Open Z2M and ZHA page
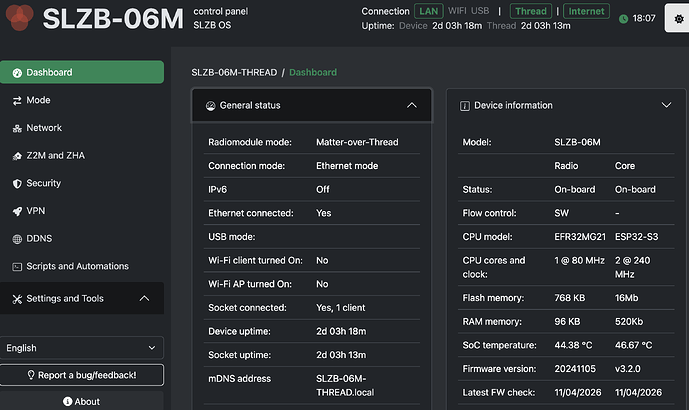This screenshot has width=689, height=410. [82, 156]
